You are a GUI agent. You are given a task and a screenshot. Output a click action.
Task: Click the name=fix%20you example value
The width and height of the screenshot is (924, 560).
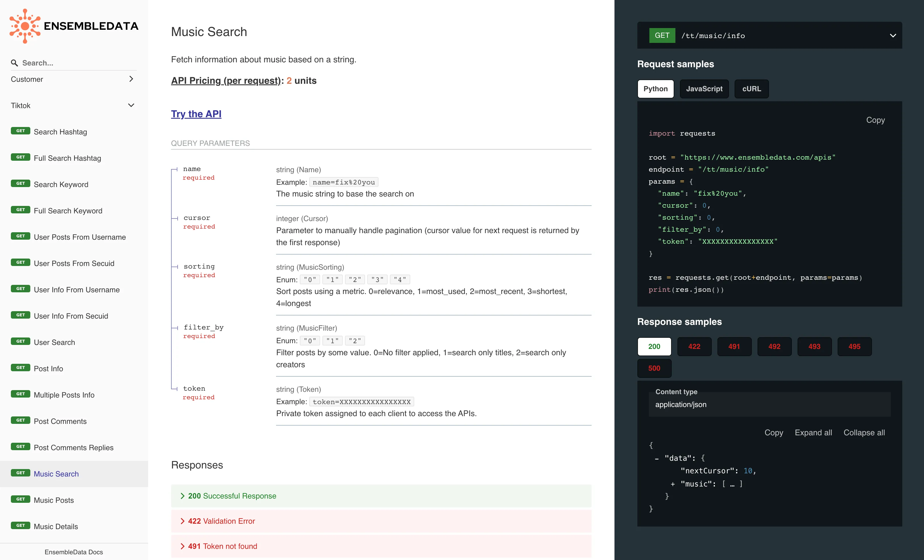tap(344, 182)
